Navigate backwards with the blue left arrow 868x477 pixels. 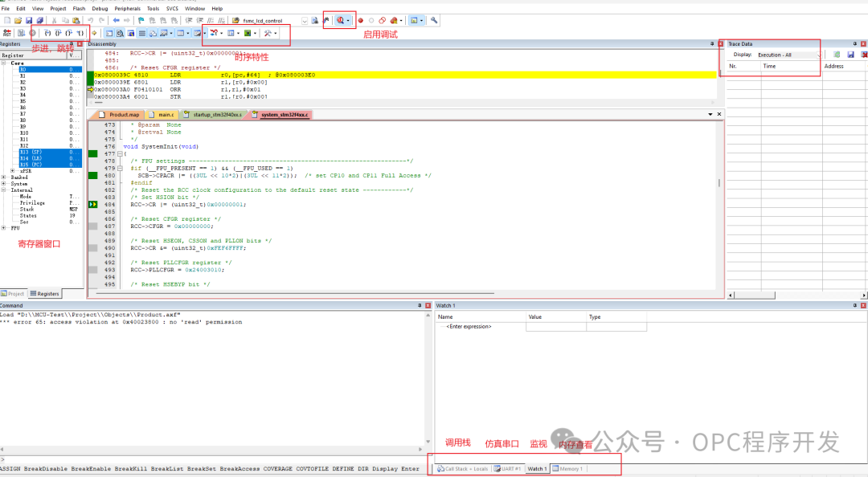(x=117, y=20)
